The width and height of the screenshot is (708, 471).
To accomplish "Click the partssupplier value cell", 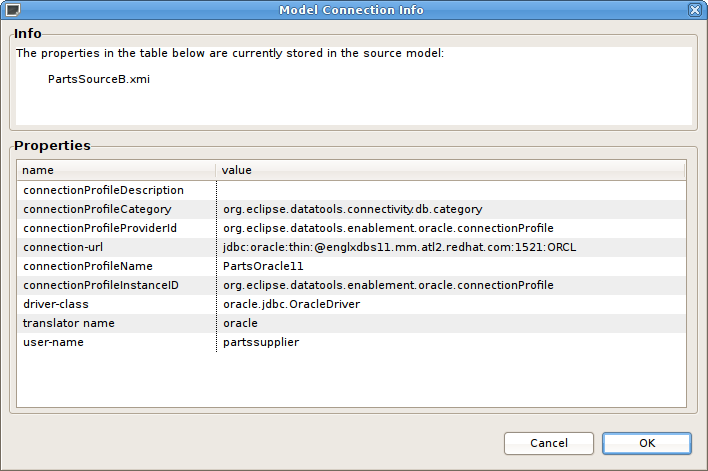I will coord(261,342).
